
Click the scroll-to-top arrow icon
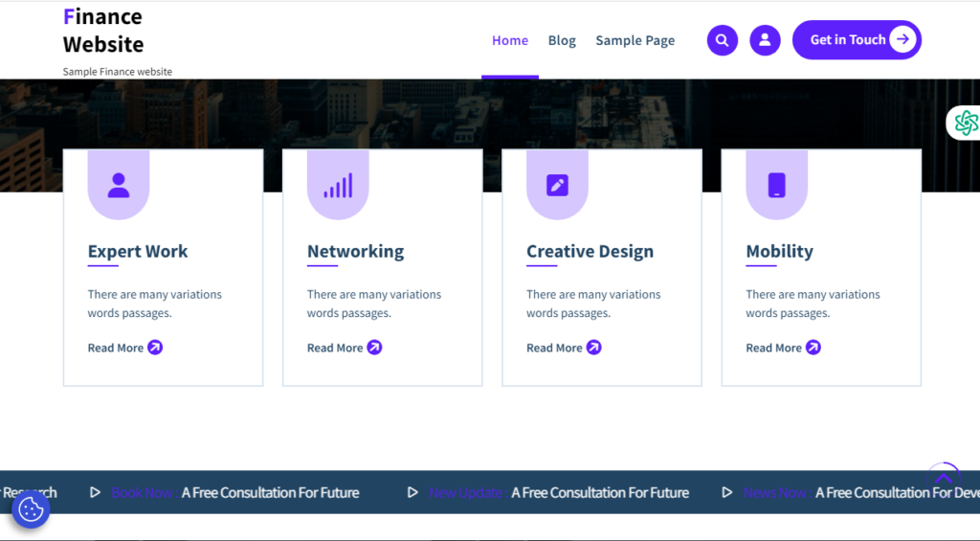point(944,476)
